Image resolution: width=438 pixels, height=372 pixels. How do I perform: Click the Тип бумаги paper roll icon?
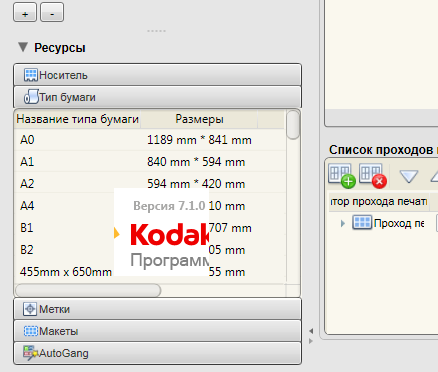point(31,97)
